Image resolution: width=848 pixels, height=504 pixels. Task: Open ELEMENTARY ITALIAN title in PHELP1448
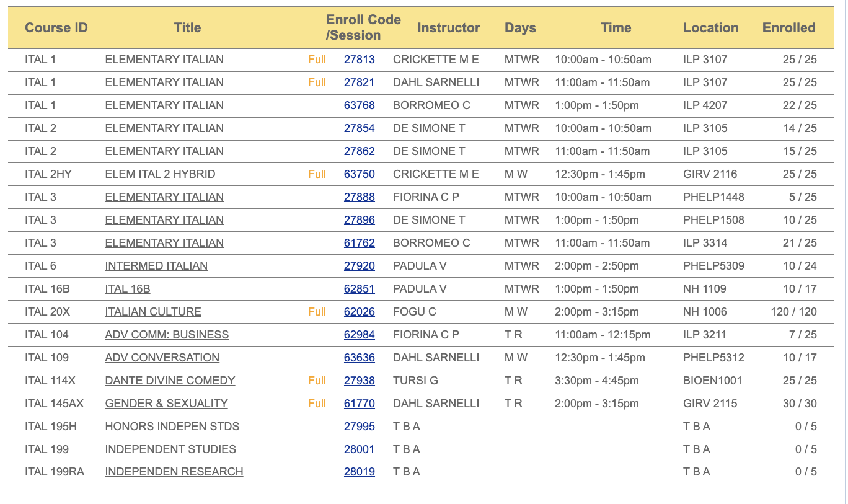(164, 197)
